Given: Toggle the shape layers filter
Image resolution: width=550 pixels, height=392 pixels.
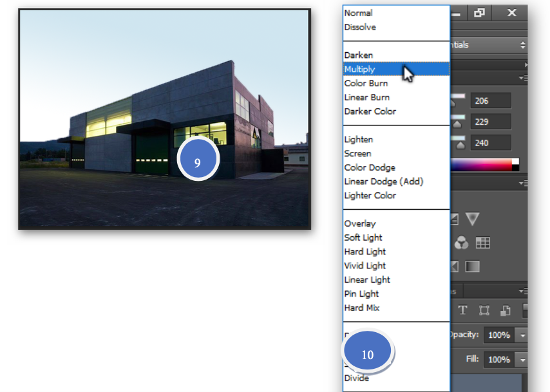Looking at the screenshot, I should [x=484, y=310].
